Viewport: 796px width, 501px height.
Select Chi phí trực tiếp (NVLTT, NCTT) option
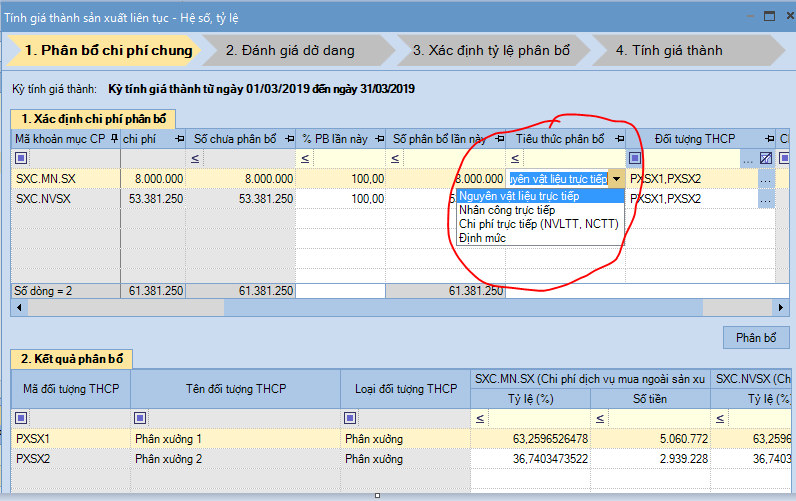click(x=538, y=224)
